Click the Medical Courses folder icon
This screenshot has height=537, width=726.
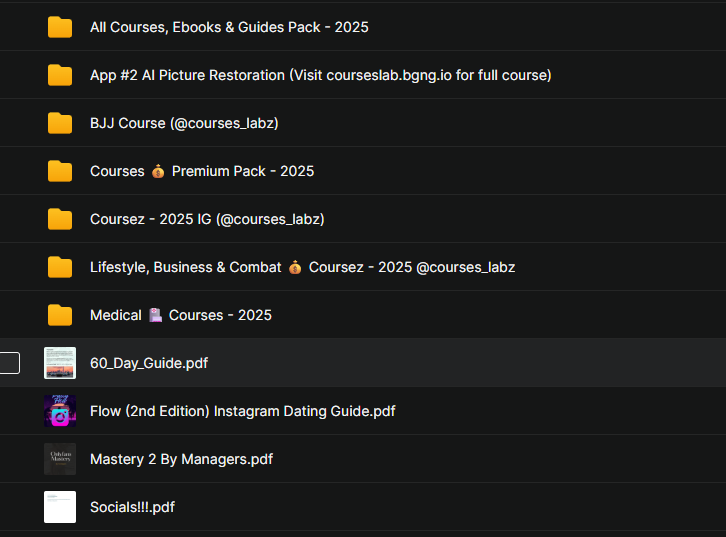tap(60, 315)
